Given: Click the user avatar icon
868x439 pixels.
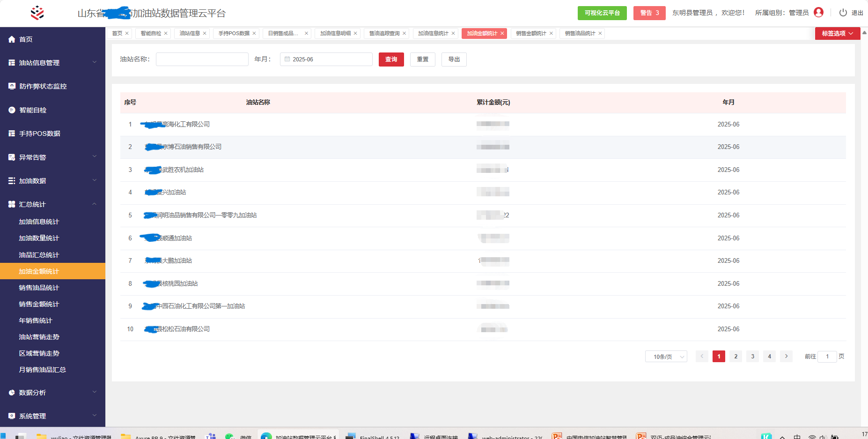Looking at the screenshot, I should pyautogui.click(x=818, y=13).
